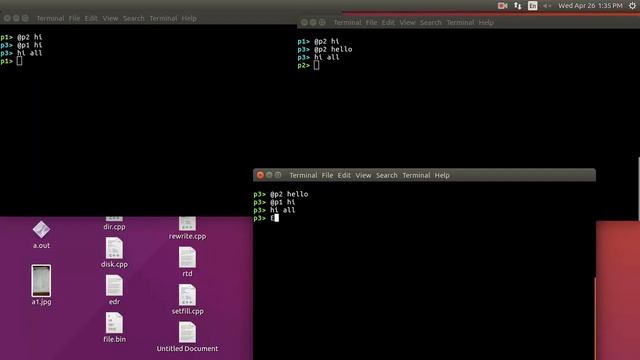Open File menu in p1 terminal window
The height and width of the screenshot is (360, 640).
[74, 18]
